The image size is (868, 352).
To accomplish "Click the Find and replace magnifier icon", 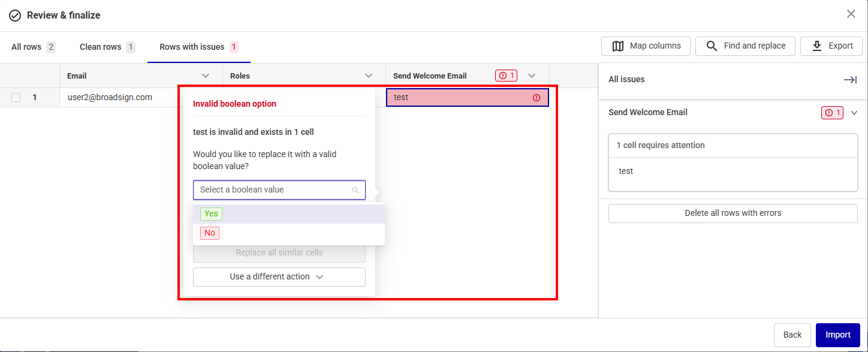I will click(x=712, y=46).
